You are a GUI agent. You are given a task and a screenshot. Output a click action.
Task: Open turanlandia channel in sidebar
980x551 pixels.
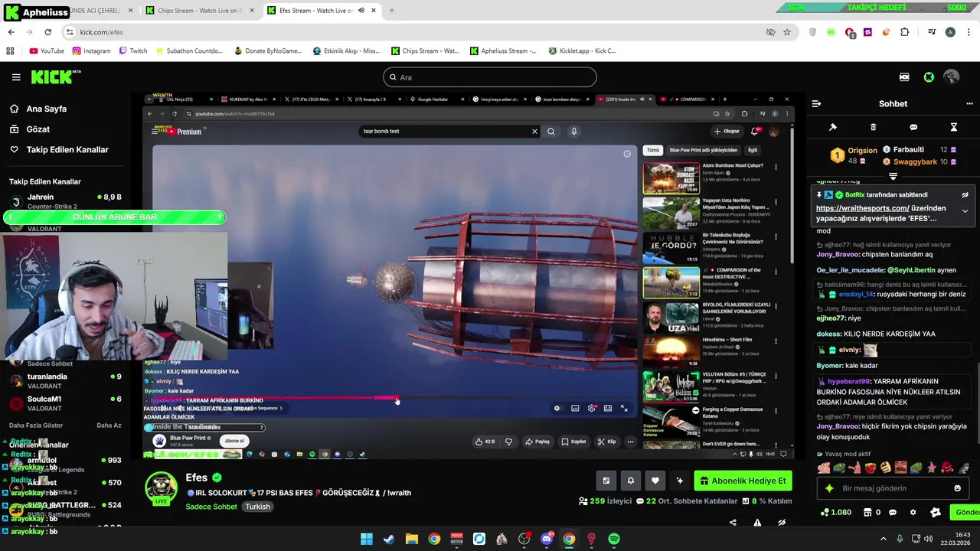coord(64,381)
